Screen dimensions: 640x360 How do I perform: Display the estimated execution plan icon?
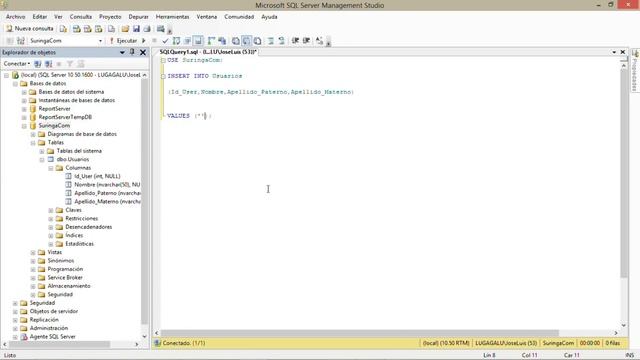tap(176, 41)
